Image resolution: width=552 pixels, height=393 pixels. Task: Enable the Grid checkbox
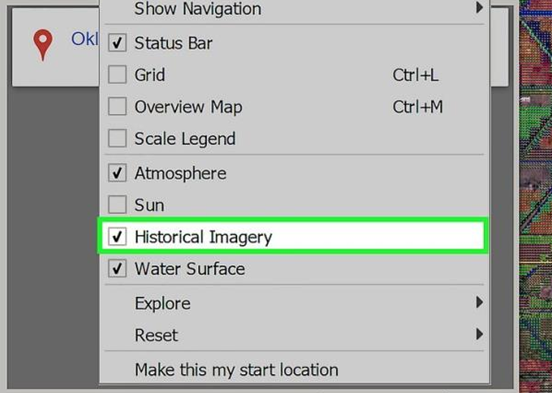(x=117, y=75)
